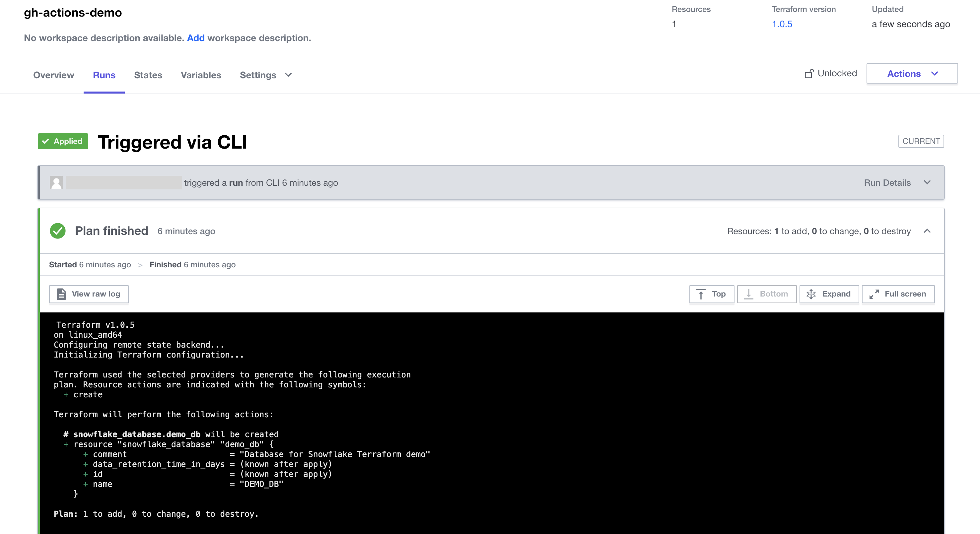
Task: Click the downward arrow icon on Bottom button
Action: click(748, 294)
